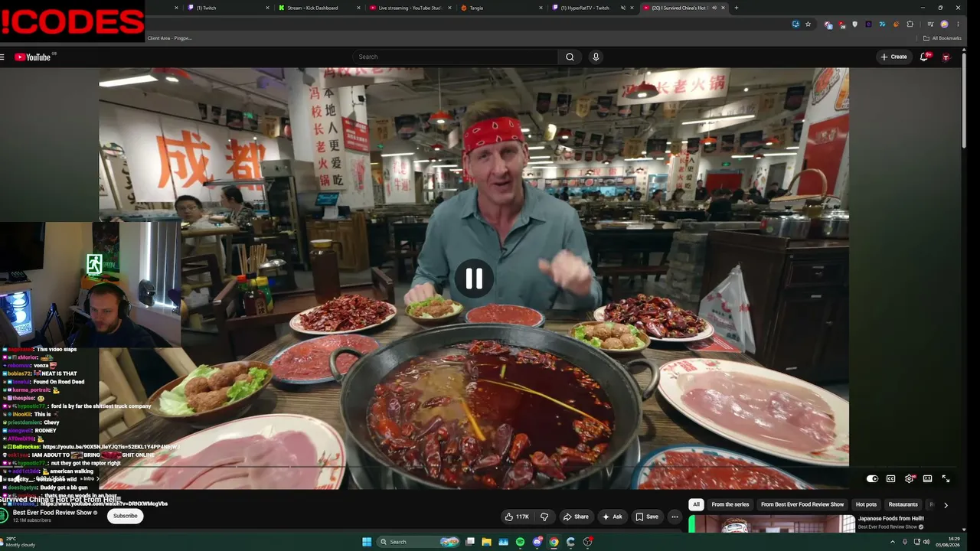The height and width of the screenshot is (551, 980).
Task: Click the Create button
Action: (x=893, y=57)
